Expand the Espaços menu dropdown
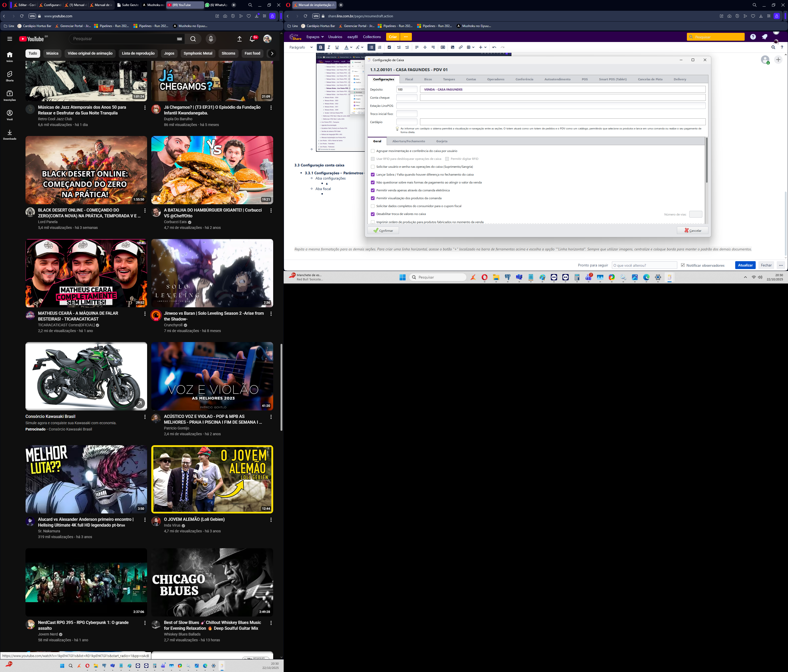The width and height of the screenshot is (788, 672). click(315, 37)
